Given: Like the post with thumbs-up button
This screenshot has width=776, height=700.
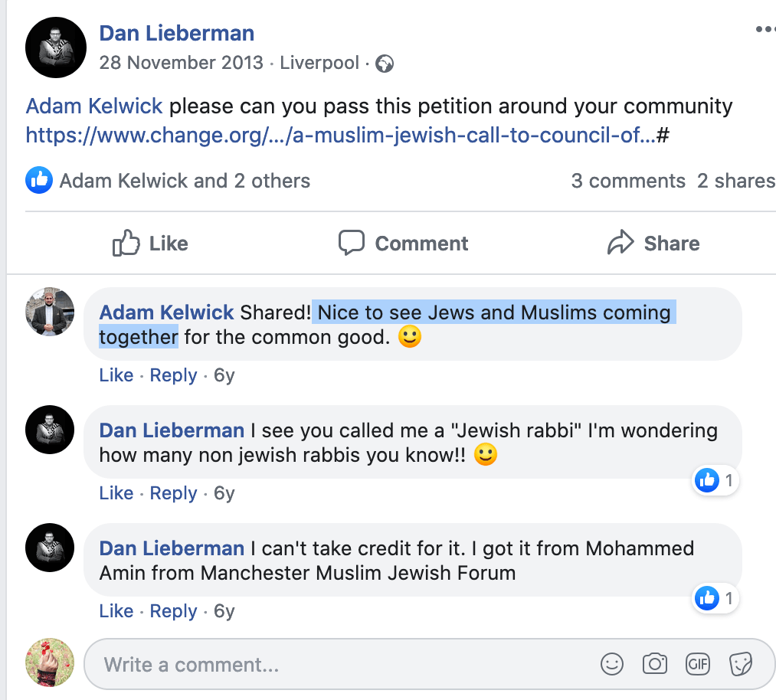Looking at the screenshot, I should [150, 244].
